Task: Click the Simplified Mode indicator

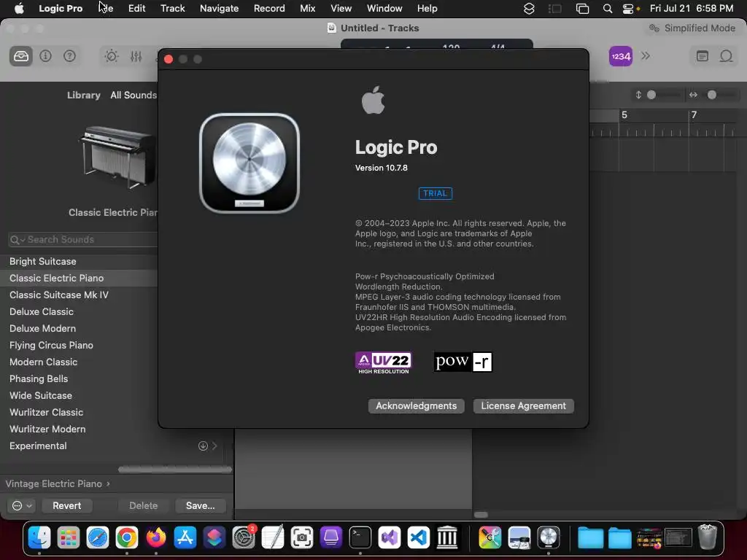Action: click(x=692, y=28)
